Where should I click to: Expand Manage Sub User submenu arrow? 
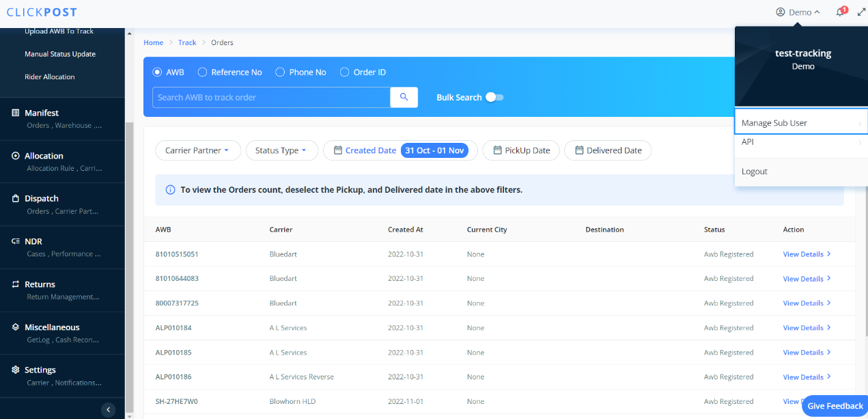tap(860, 124)
